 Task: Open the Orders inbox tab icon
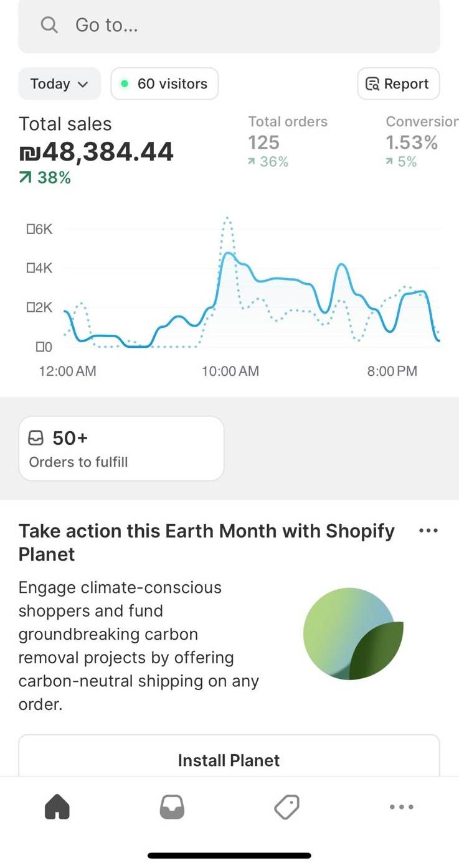(172, 807)
